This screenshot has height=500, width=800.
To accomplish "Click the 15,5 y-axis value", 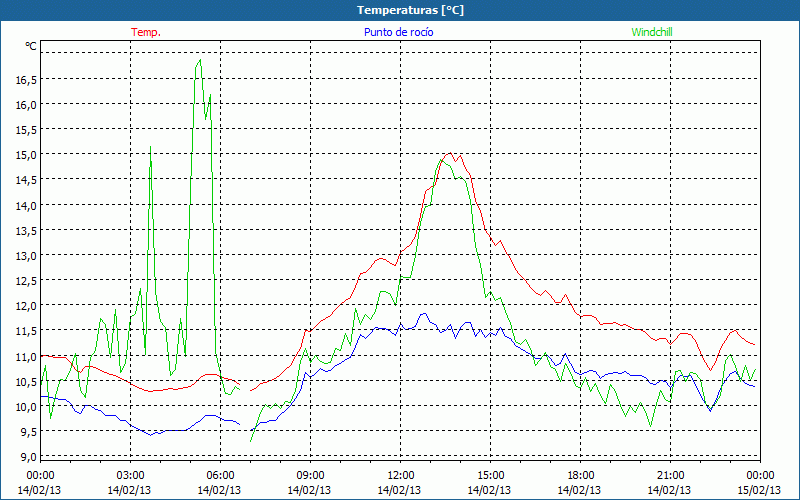I will 26,130.
